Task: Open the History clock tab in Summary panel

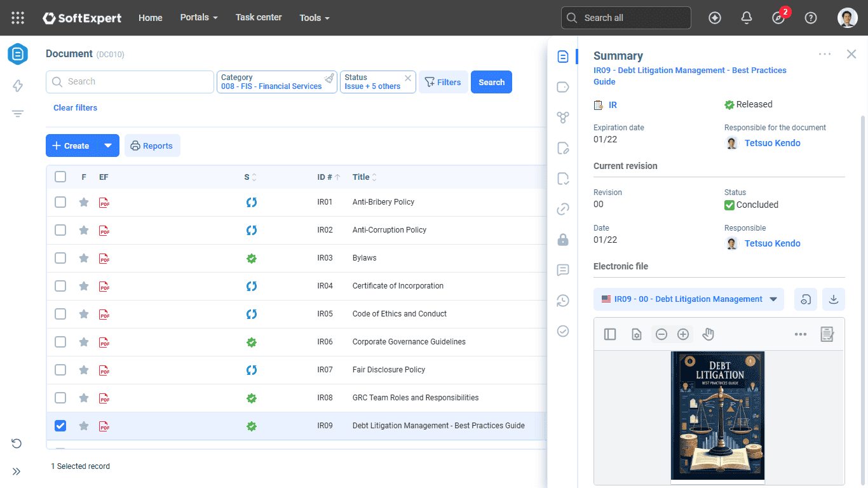Action: point(563,301)
